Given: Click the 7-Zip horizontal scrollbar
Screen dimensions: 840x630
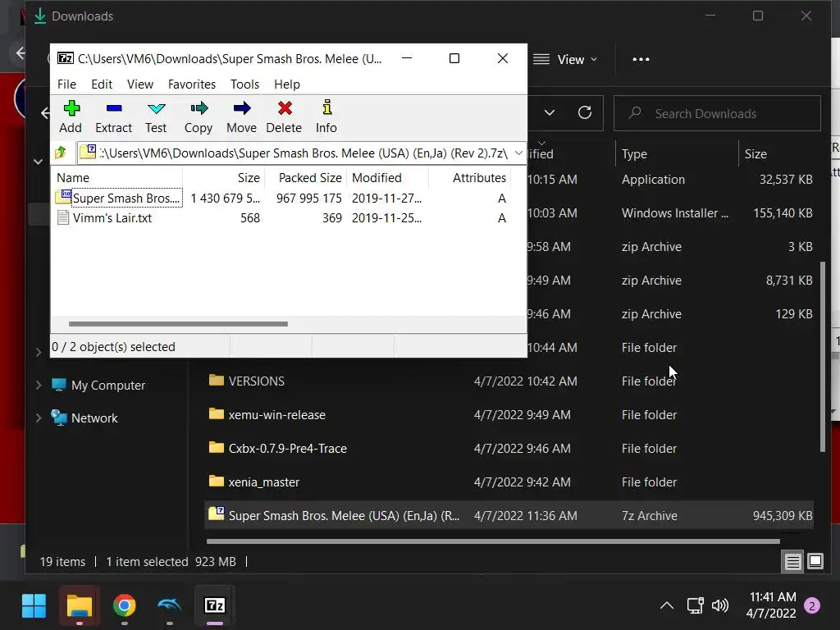Looking at the screenshot, I should point(178,323).
